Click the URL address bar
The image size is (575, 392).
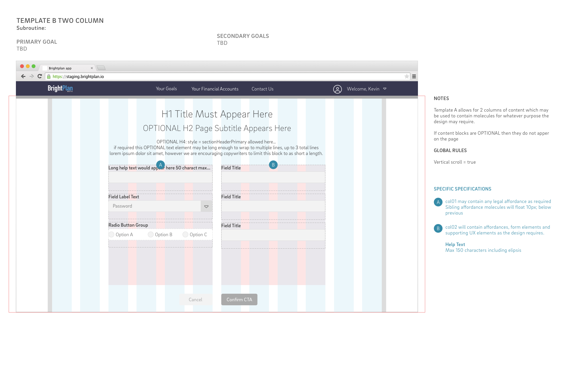pos(227,77)
